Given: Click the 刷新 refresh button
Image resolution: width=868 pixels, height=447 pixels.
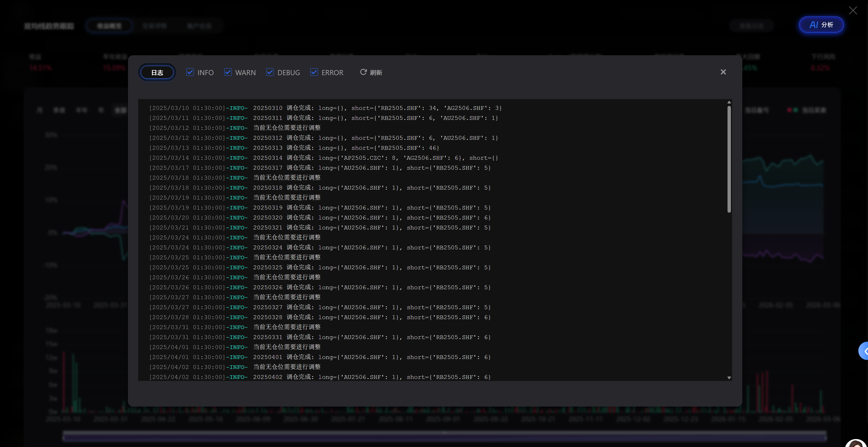Looking at the screenshot, I should (x=371, y=73).
